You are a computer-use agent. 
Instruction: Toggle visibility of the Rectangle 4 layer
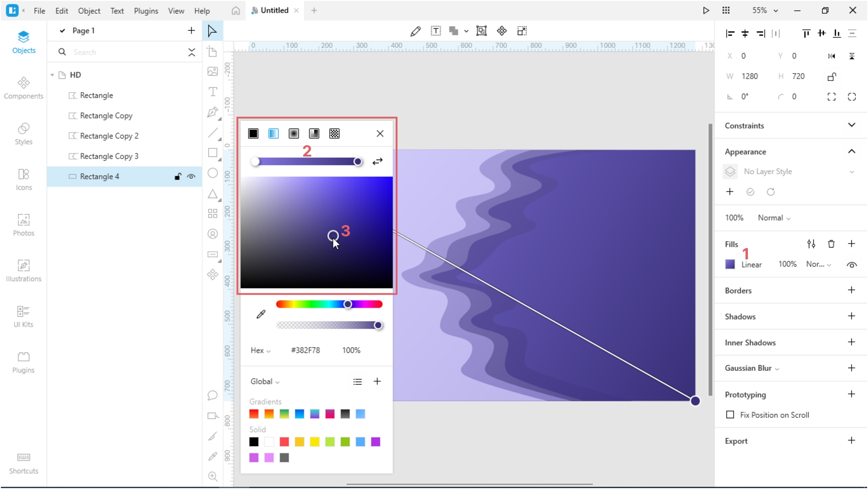191,177
